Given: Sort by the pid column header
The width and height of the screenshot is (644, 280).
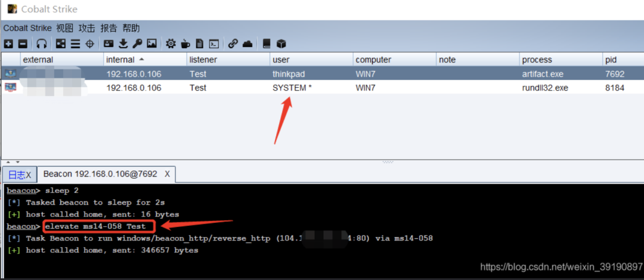Looking at the screenshot, I should [623, 60].
